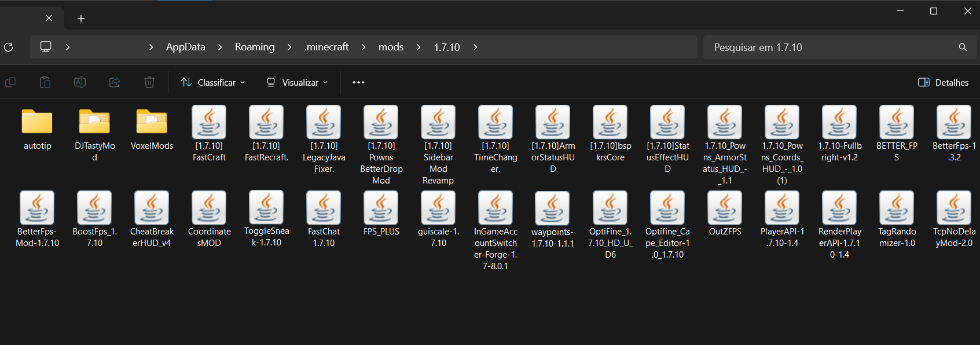The height and width of the screenshot is (345, 980).
Task: Select the TcpNoDelayMod-2.0 jar file
Action: (x=954, y=220)
